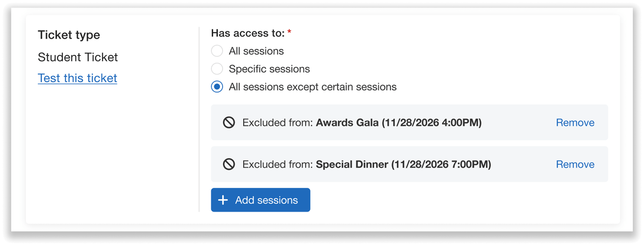
Task: Select the All sessions radio button
Action: (217, 51)
